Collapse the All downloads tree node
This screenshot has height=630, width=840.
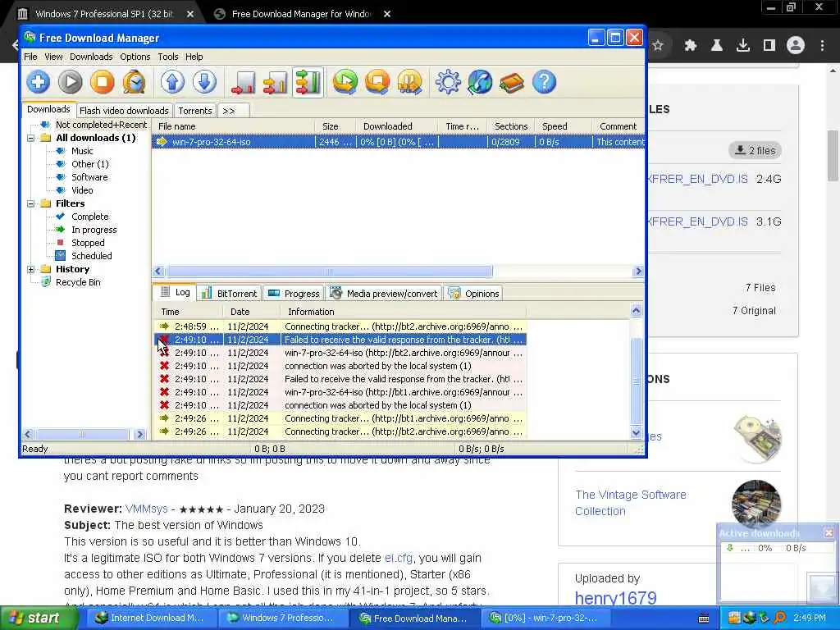click(x=31, y=138)
